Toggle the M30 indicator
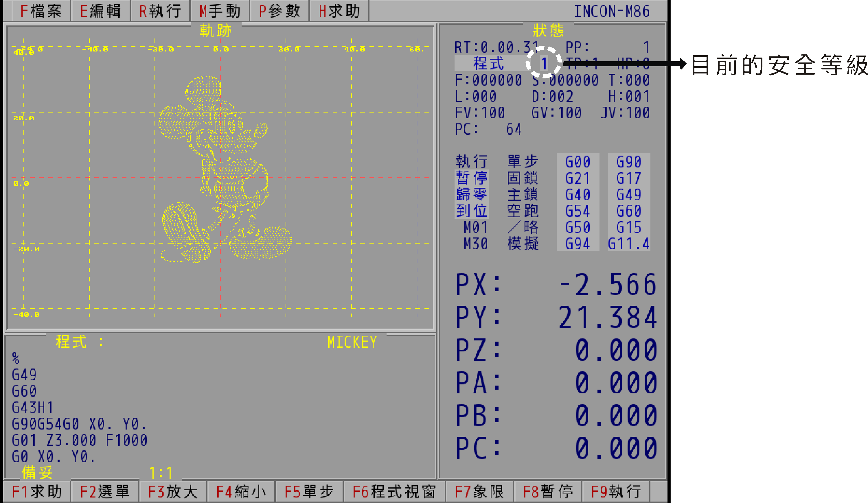Image resolution: width=868 pixels, height=503 pixels. 476,244
